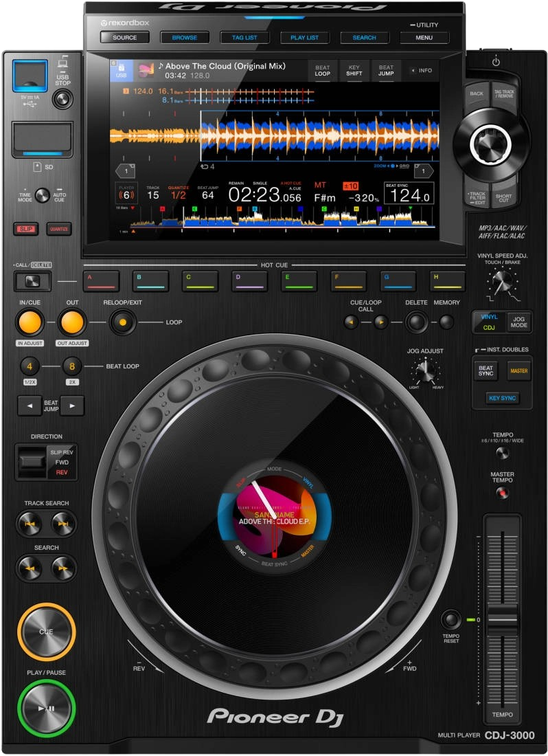Tap left arrow marker under waveform
548x756 pixels.
pyautogui.click(x=126, y=170)
